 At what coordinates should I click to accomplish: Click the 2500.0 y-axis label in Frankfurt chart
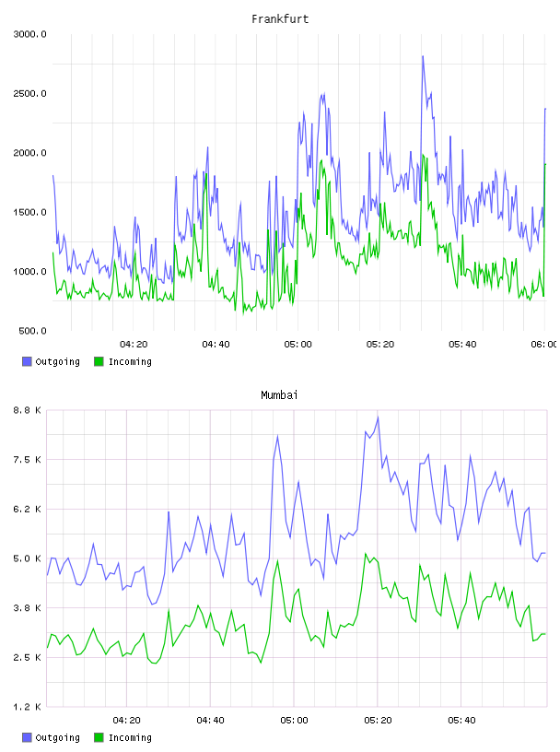click(x=30, y=93)
